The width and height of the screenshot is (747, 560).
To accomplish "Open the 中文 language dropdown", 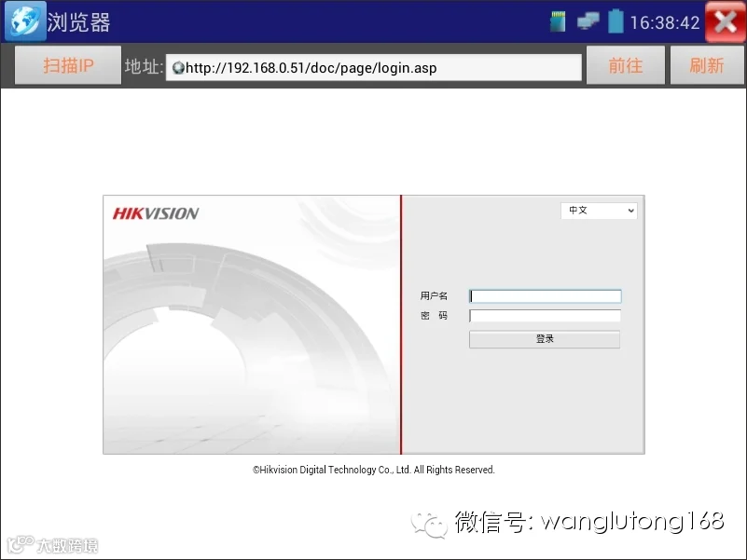I will [599, 211].
